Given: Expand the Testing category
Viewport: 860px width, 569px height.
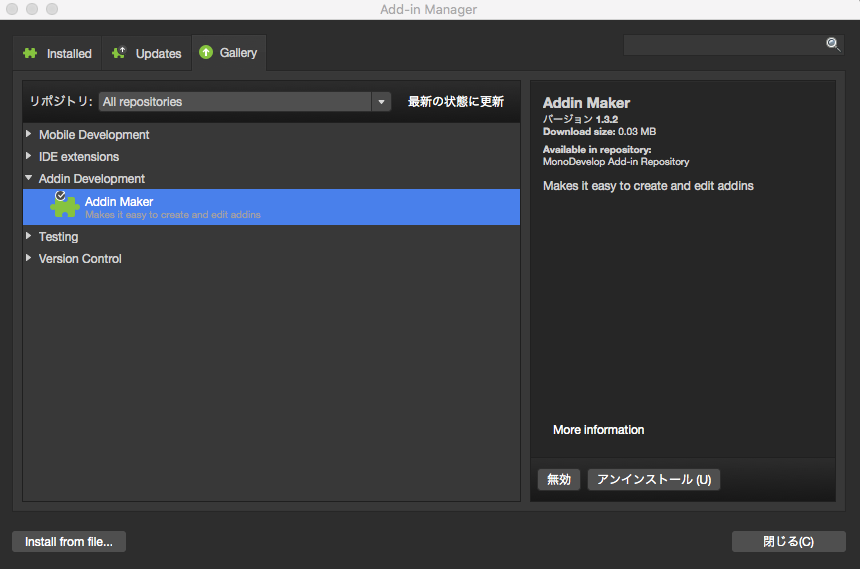Looking at the screenshot, I should click(x=29, y=236).
